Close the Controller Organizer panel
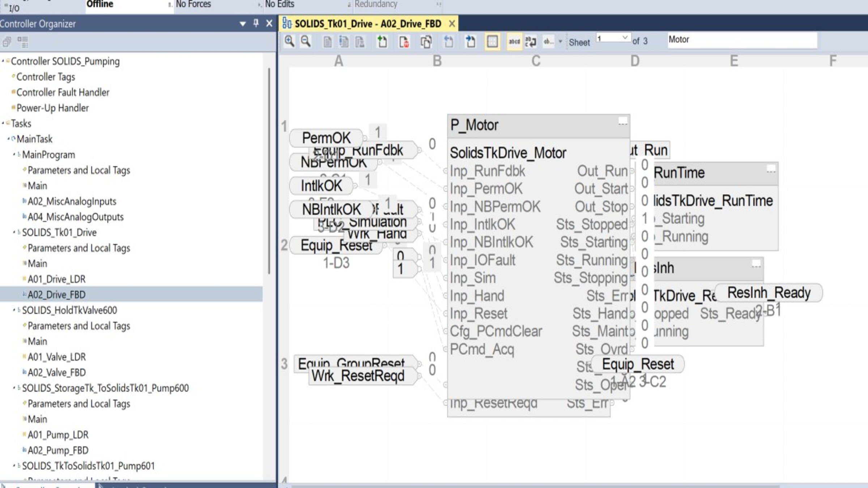Image resolution: width=868 pixels, height=488 pixels. [x=269, y=23]
